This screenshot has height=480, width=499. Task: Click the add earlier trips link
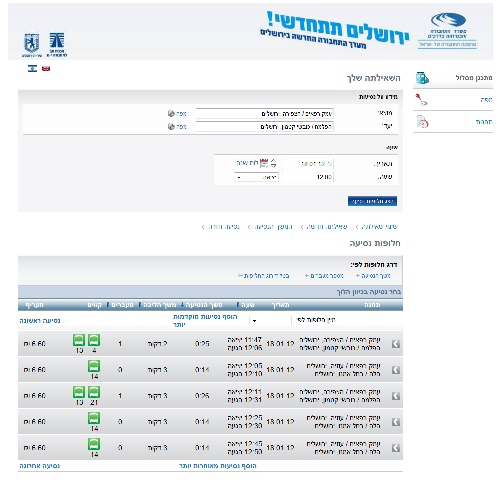point(205,320)
